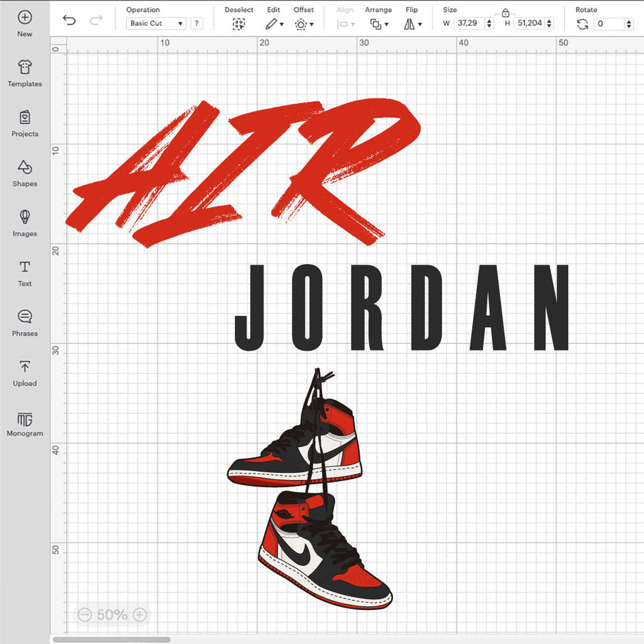Click the Edit pencil menu
Image resolution: width=644 pixels, height=644 pixels.
pyautogui.click(x=270, y=23)
